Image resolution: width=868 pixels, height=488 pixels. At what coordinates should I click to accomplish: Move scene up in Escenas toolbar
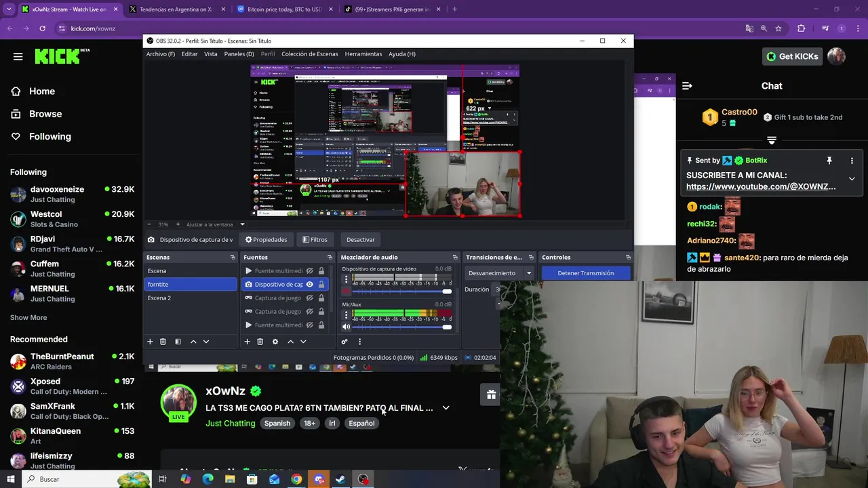[193, 342]
